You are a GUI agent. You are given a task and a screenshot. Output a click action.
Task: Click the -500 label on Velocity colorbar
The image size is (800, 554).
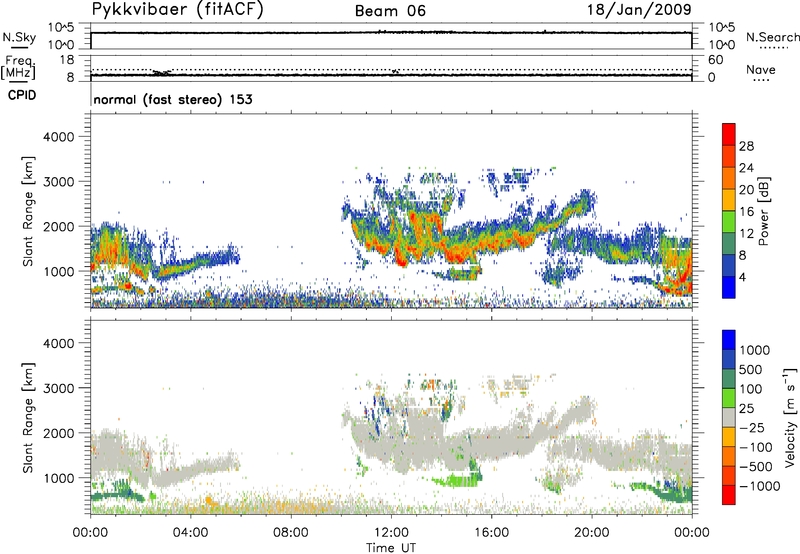pyautogui.click(x=755, y=467)
